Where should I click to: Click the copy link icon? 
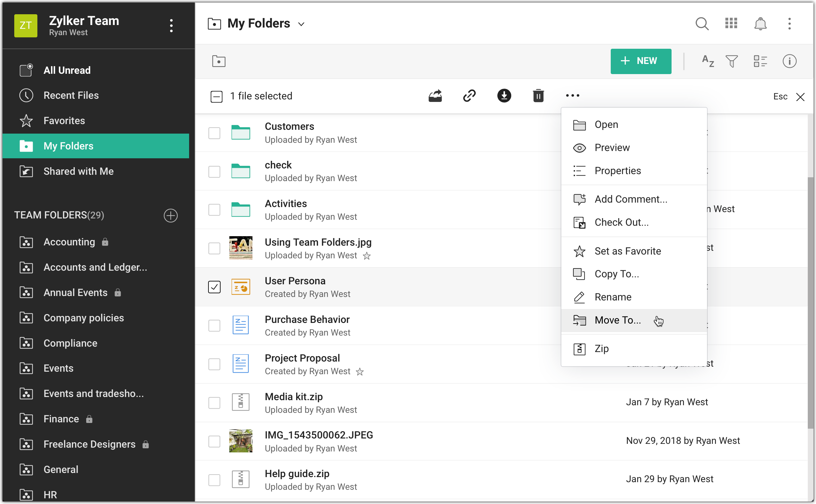[469, 96]
